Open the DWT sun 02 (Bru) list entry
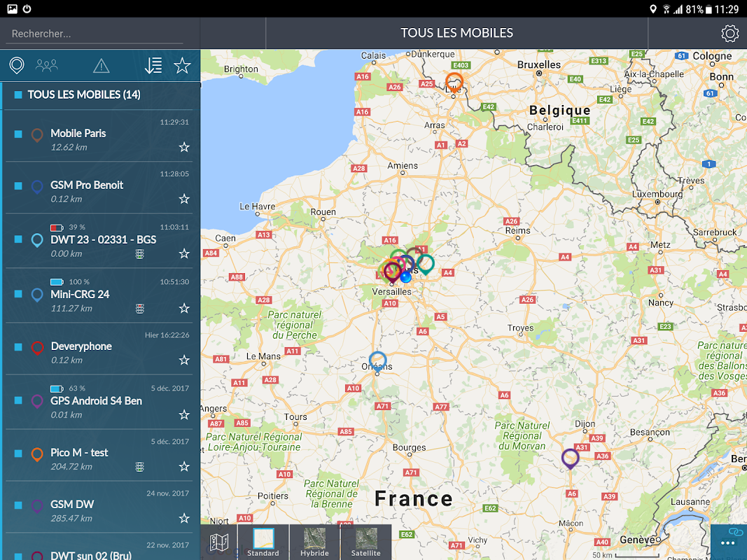The image size is (747, 560). tap(99, 547)
